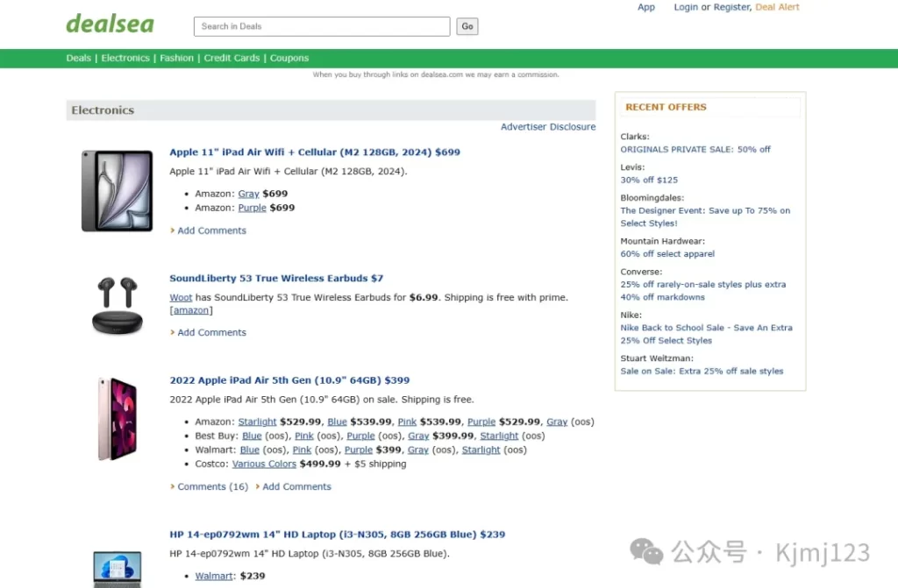Open HP 14-ep0792wm Laptop $239 deal title
This screenshot has width=898, height=588.
pyautogui.click(x=338, y=535)
